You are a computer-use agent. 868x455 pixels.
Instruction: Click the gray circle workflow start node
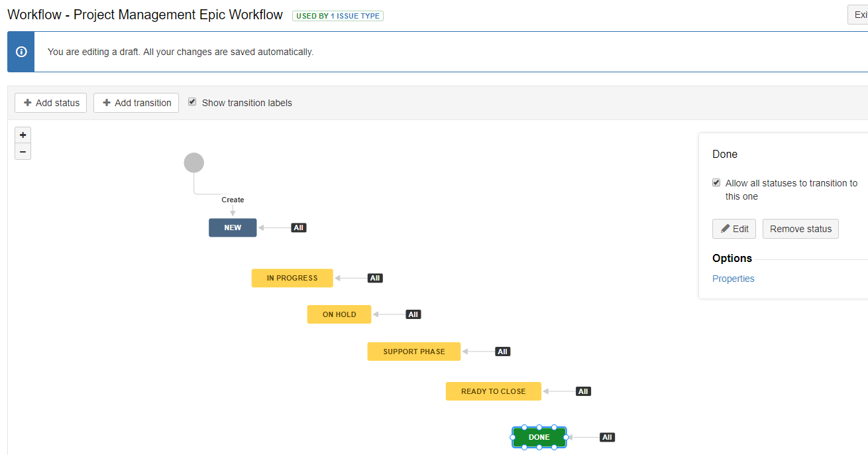(193, 162)
